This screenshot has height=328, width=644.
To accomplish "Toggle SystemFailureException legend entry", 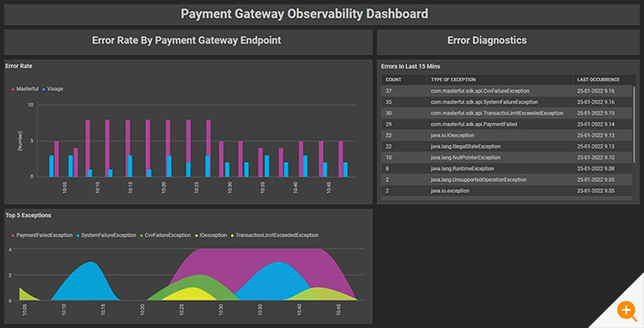I will coord(106,235).
